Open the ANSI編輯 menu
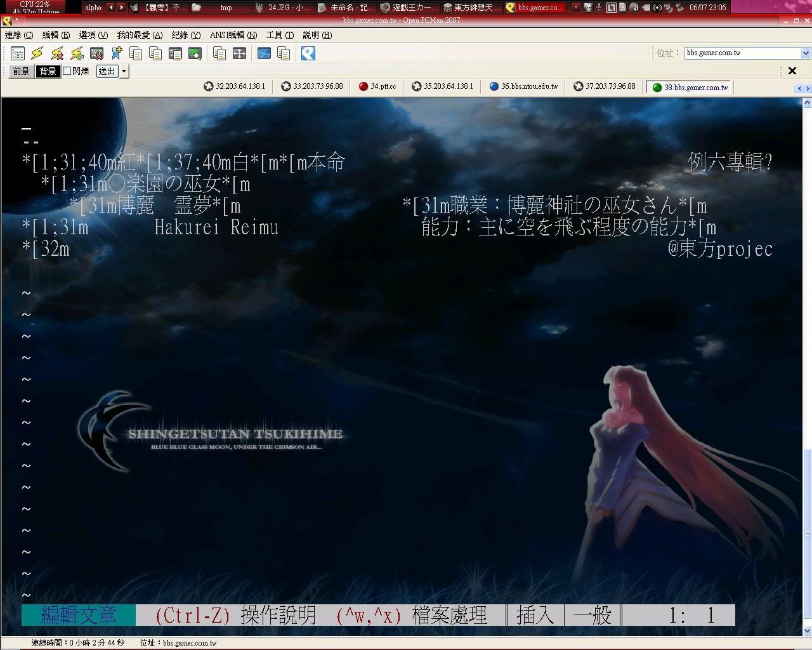Viewport: 812px width, 650px height. point(233,36)
